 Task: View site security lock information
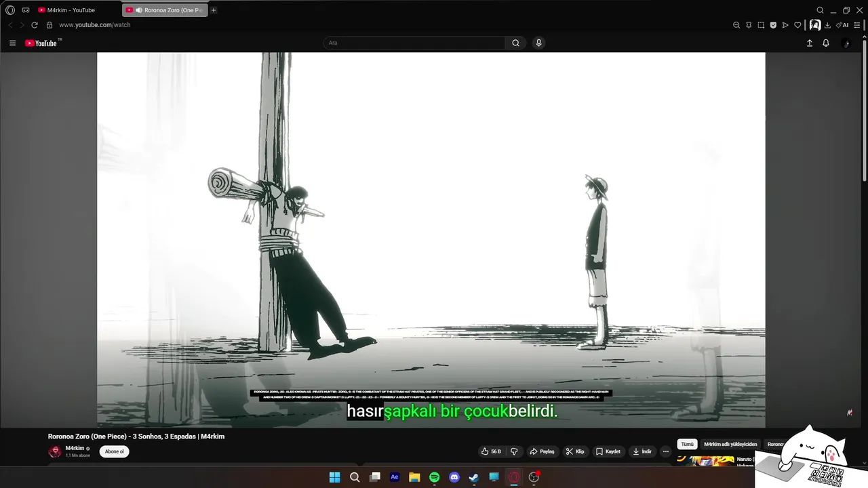click(x=49, y=25)
